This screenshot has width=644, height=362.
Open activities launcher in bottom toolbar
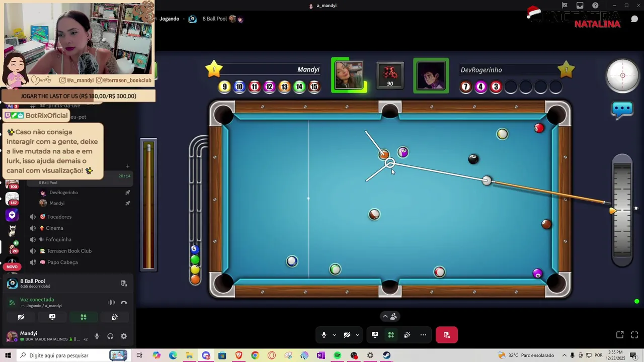point(391,335)
